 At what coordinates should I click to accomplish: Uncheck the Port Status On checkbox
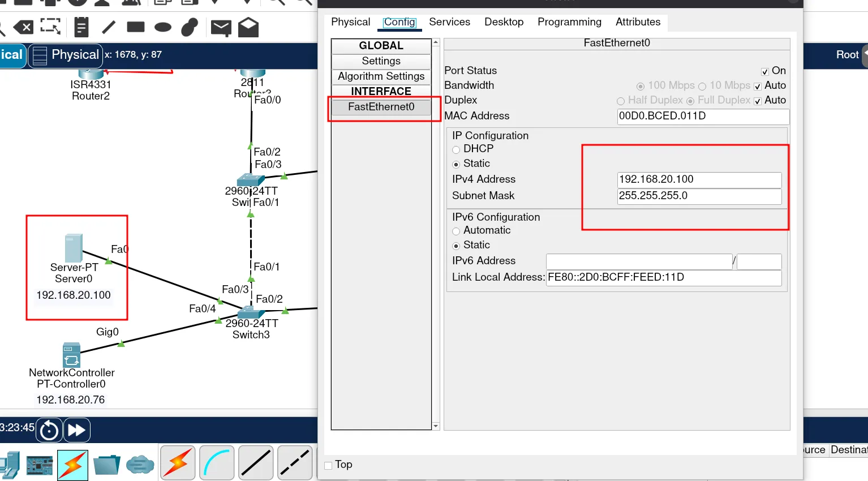point(765,71)
